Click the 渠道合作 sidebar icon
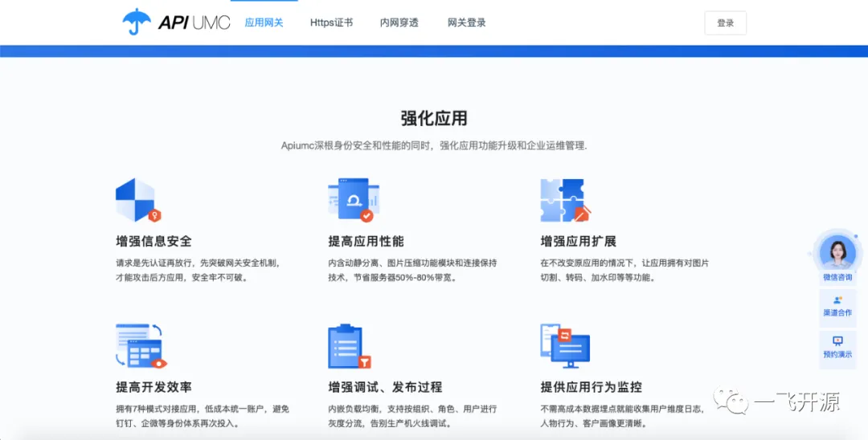Image resolution: width=868 pixels, height=440 pixels. click(x=837, y=300)
